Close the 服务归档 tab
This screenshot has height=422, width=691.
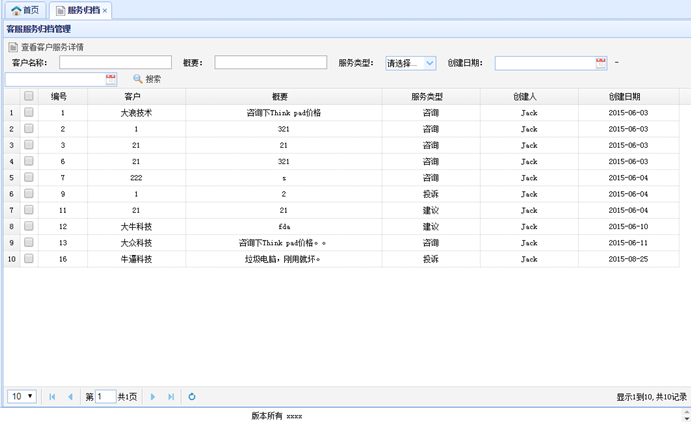click(105, 11)
